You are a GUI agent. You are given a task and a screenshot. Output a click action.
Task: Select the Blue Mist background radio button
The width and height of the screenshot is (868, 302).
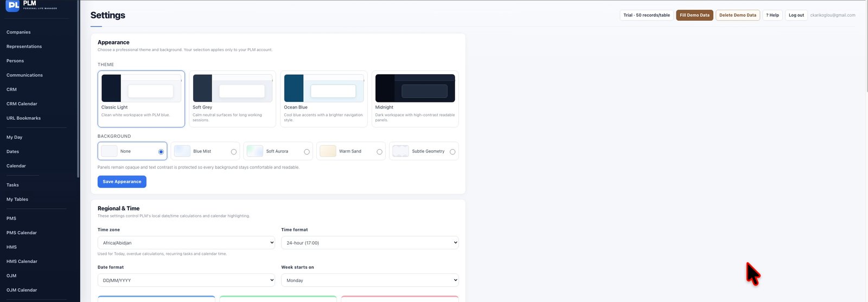[x=234, y=152]
